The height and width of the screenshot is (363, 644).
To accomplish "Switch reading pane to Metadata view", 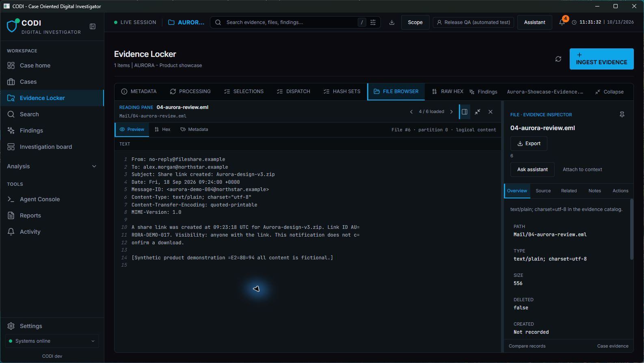I will click(x=194, y=129).
